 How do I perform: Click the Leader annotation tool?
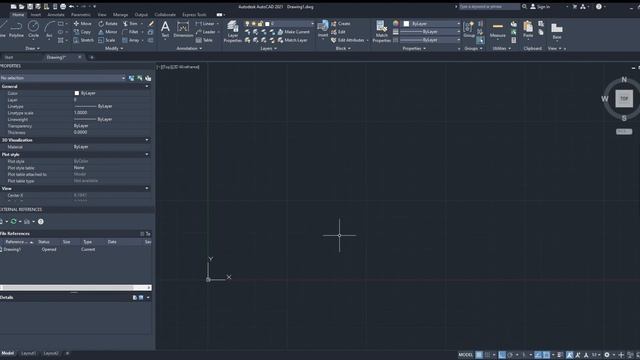pos(206,32)
